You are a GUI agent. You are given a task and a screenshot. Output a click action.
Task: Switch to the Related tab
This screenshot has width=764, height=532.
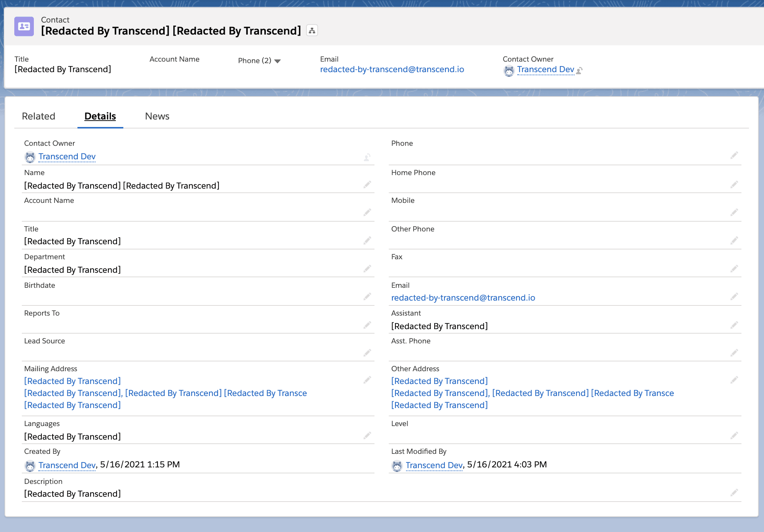coord(38,116)
